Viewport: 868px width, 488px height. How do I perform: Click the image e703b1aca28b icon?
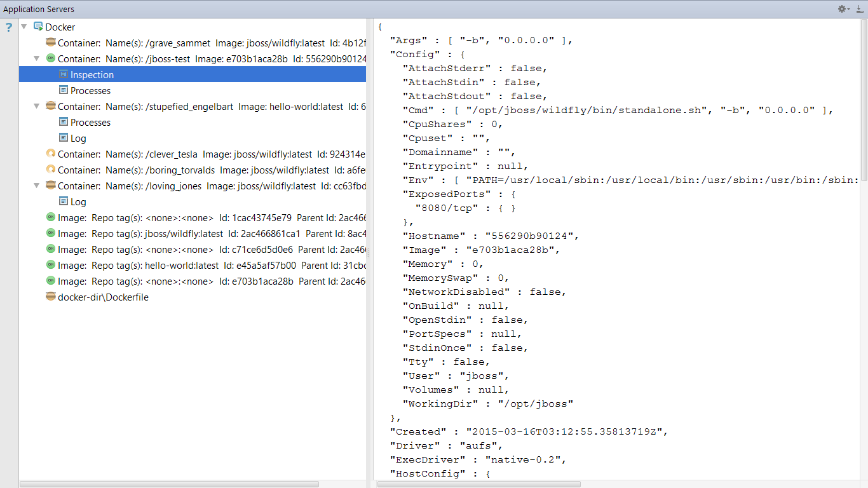tap(51, 281)
